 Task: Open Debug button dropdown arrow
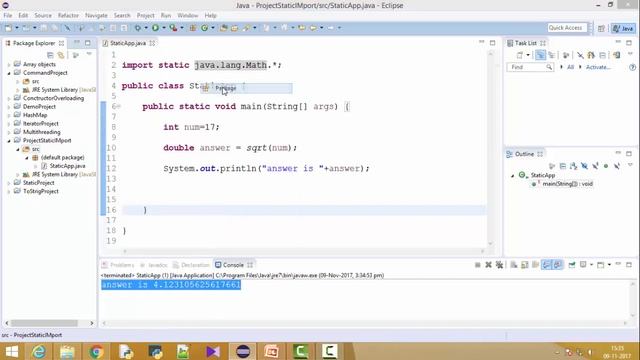pyautogui.click(x=146, y=28)
